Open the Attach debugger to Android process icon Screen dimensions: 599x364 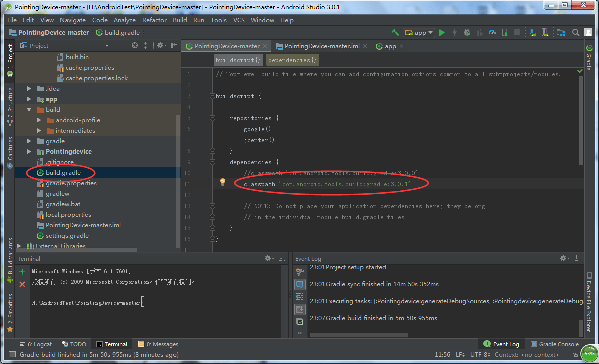pyautogui.click(x=506, y=32)
